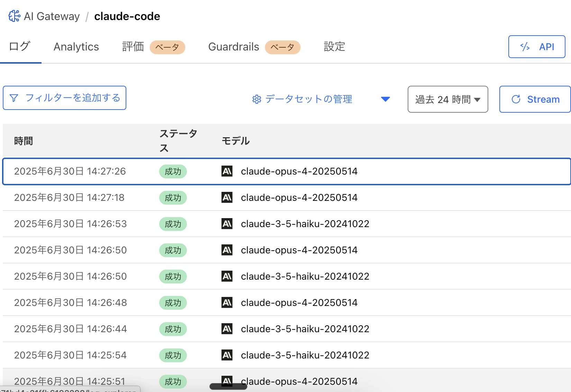571x392 pixels.
Task: Click the 成功 badge in 14:27:18 row
Action: pyautogui.click(x=173, y=198)
